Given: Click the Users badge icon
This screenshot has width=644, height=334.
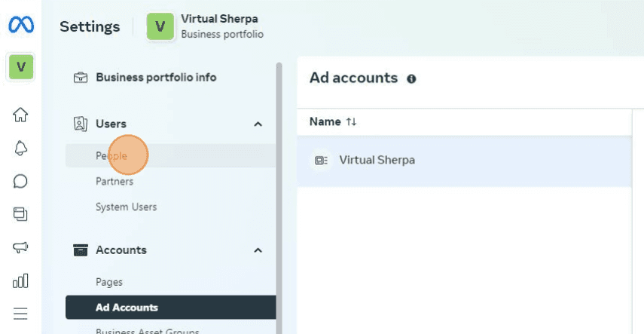Looking at the screenshot, I should tap(81, 124).
